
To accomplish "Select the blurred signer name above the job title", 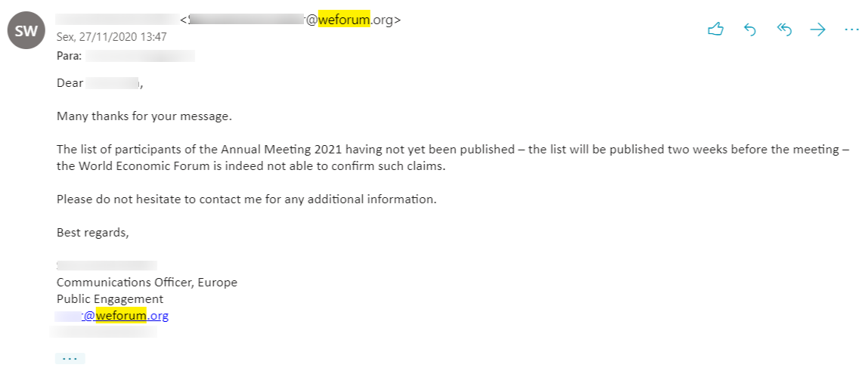I will (x=107, y=265).
